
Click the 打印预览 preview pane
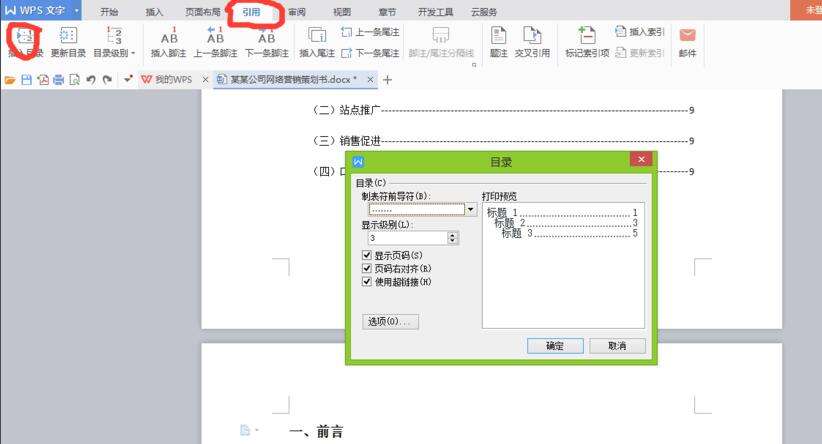pyautogui.click(x=563, y=265)
